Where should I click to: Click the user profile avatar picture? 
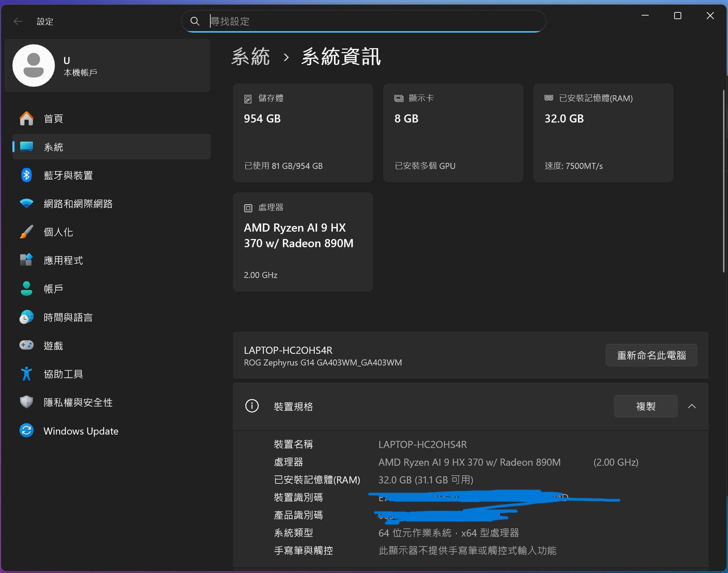34,66
